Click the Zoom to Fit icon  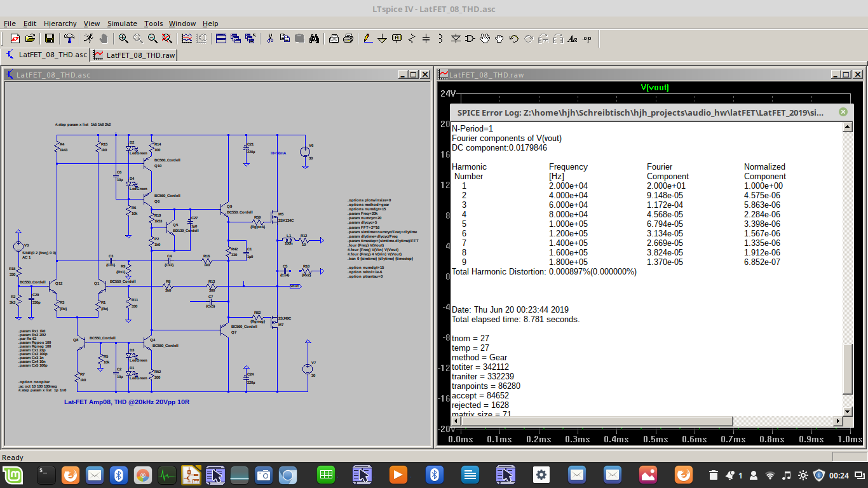[167, 39]
